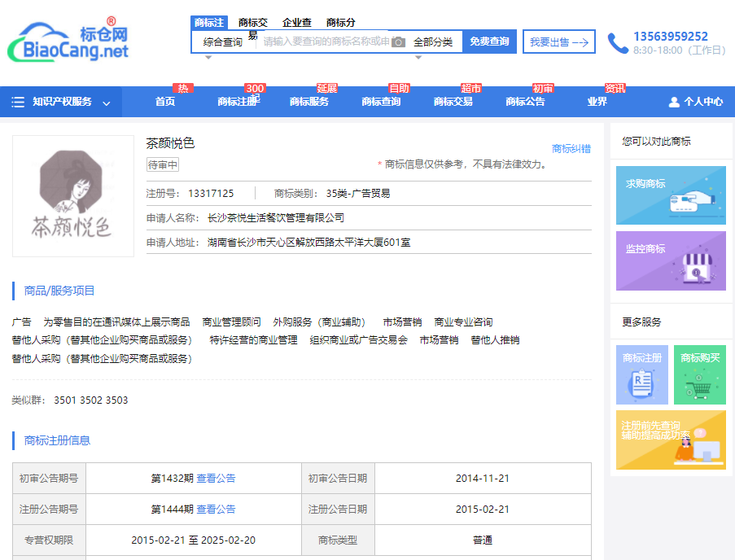735x560 pixels.
Task: Open 商标查询 in the navigation bar
Action: (381, 102)
